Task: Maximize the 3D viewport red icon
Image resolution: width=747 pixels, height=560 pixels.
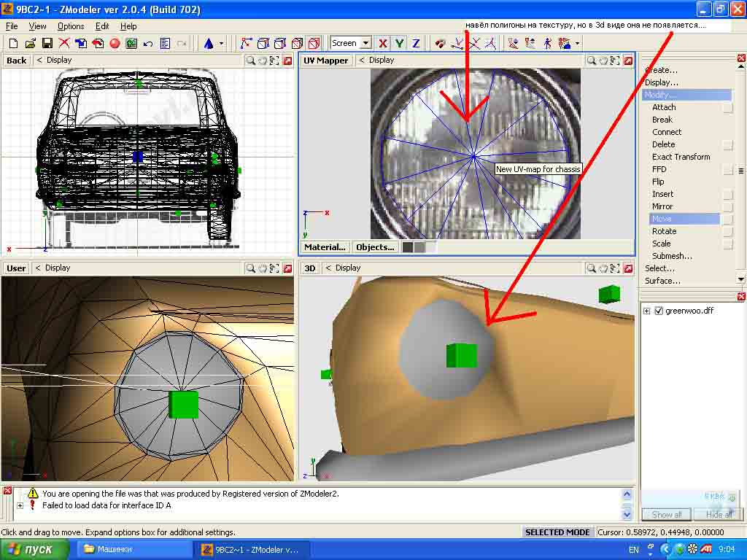Action: (x=627, y=268)
